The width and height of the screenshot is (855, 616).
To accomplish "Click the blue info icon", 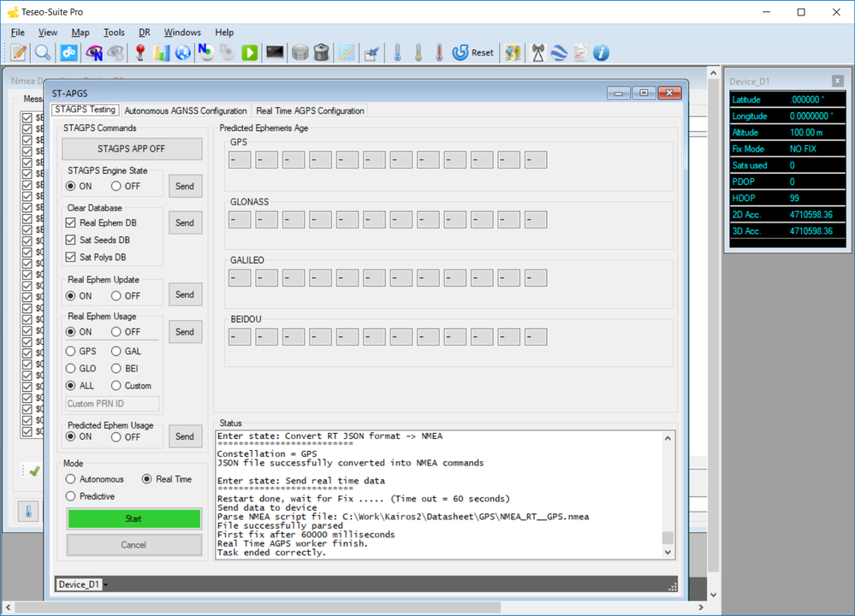I will pos(601,52).
